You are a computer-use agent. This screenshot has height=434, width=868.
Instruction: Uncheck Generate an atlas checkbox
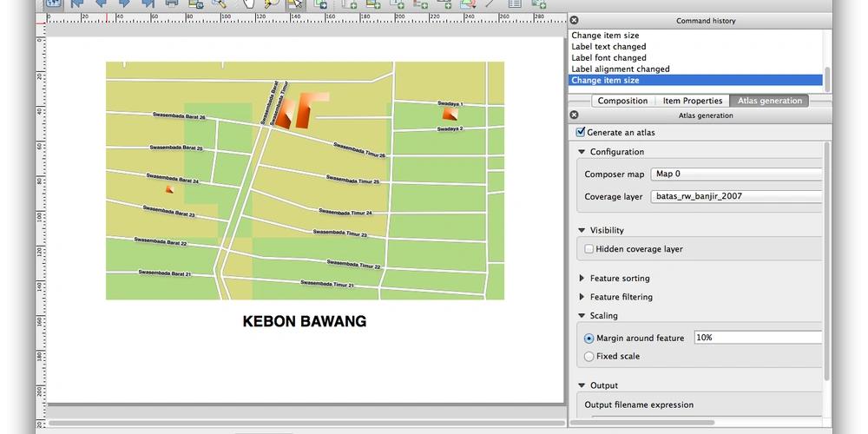[580, 132]
